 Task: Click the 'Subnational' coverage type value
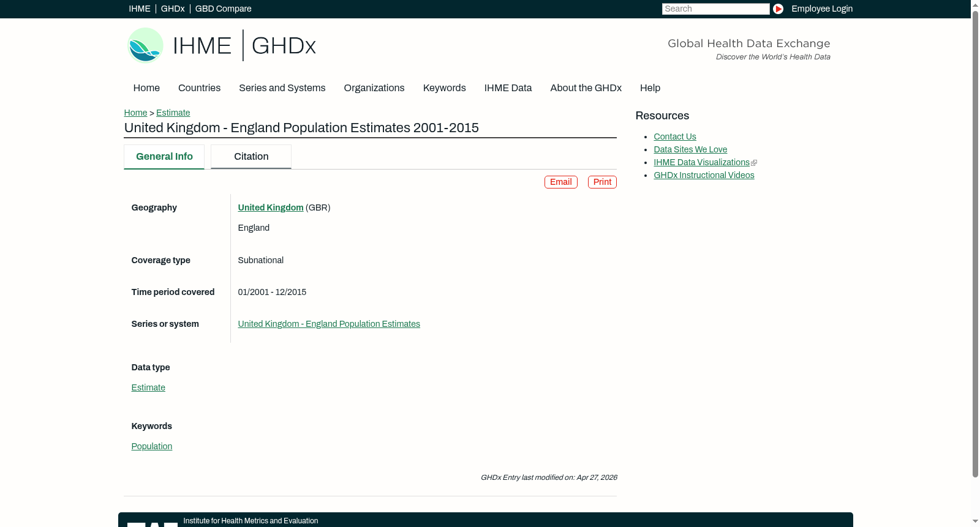click(x=261, y=260)
